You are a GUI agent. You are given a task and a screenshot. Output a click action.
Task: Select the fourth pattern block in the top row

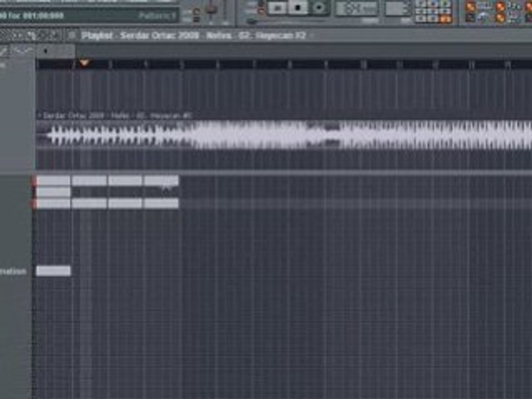161,181
